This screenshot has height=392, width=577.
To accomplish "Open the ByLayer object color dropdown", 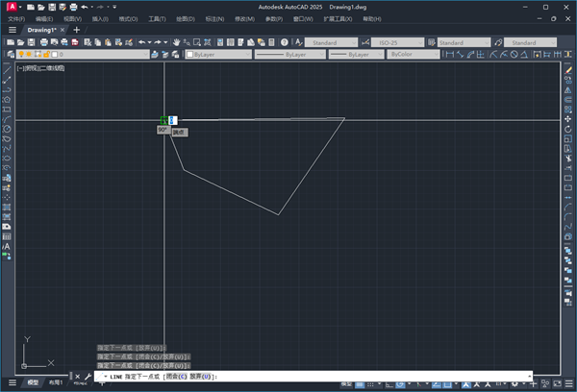I will (218, 55).
